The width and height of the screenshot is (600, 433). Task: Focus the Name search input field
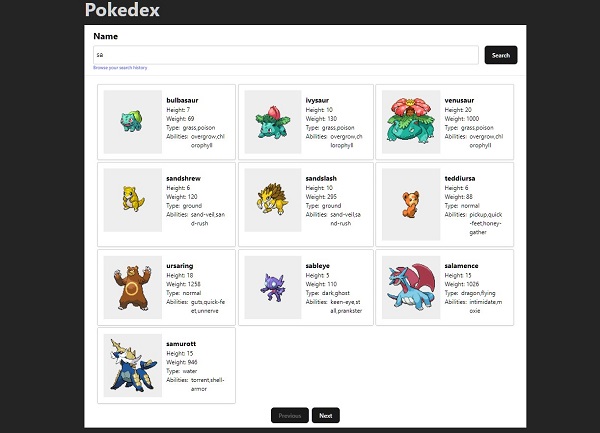click(x=286, y=55)
